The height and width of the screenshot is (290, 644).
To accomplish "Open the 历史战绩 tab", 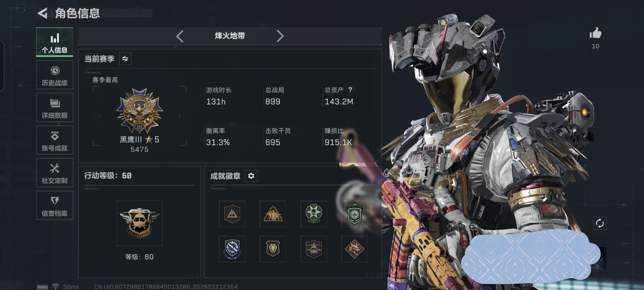I will point(55,75).
